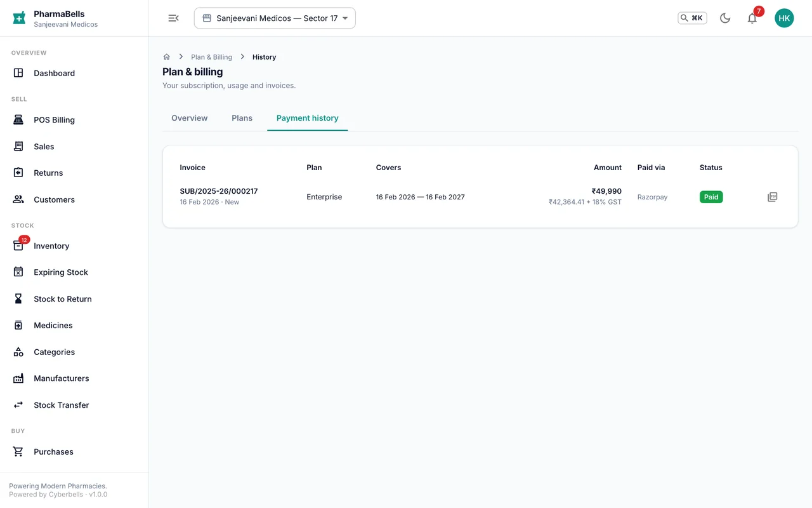Click the ₹49,990 amount value
The height and width of the screenshot is (508, 812).
606,191
